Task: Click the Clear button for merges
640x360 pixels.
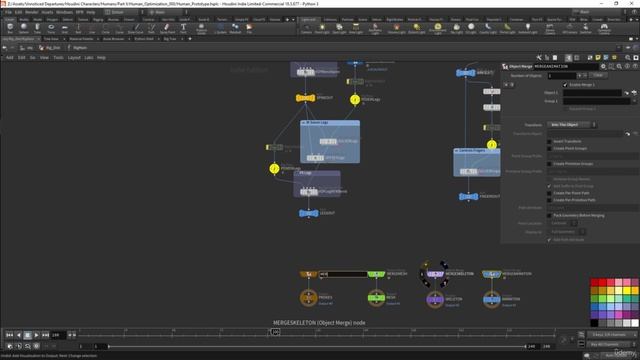Action: click(598, 76)
